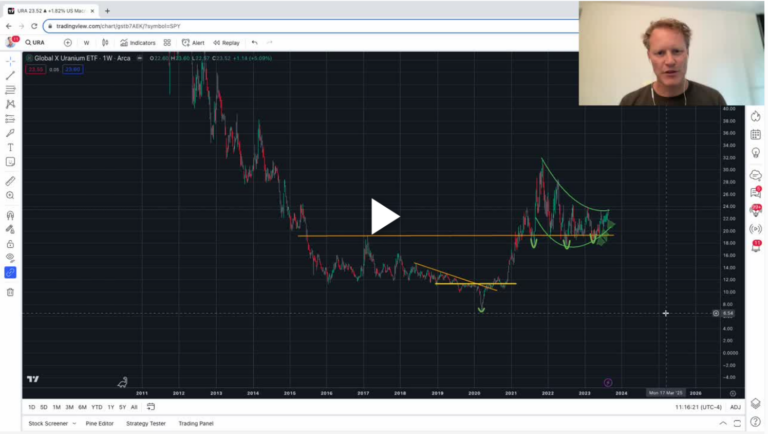The height and width of the screenshot is (434, 768).
Task: Click the zoom in magnifier tool
Action: [x=10, y=195]
